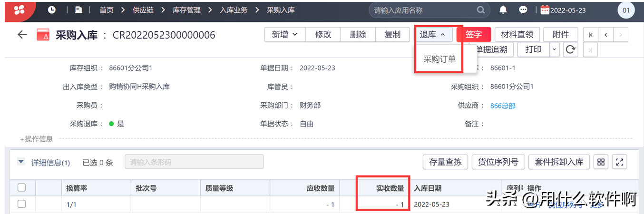The width and height of the screenshot is (644, 214).
Task: Click the back arrow beside 采购入库
Action: click(x=22, y=35)
